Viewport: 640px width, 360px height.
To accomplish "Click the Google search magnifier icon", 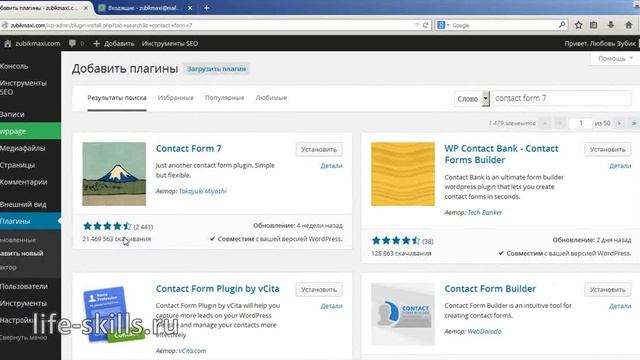I will [562, 25].
